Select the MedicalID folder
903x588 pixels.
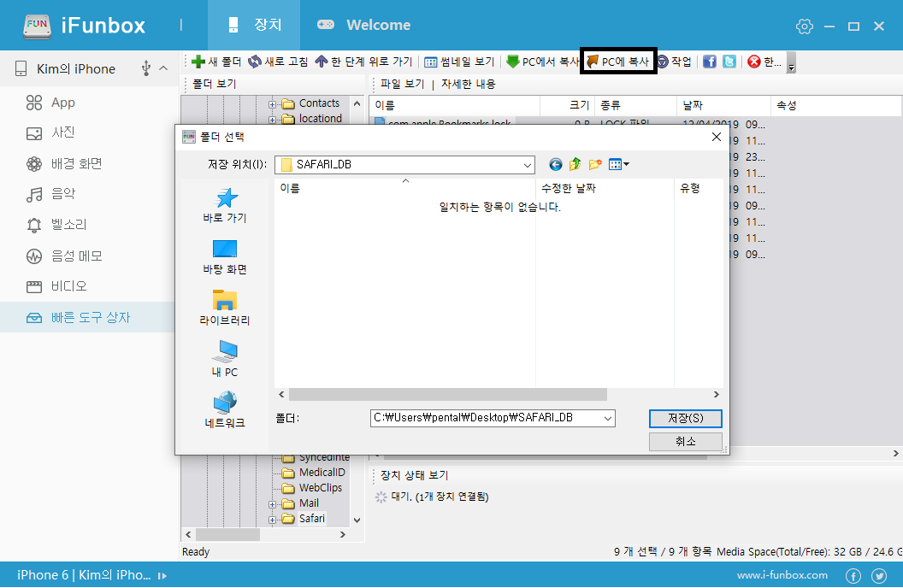pyautogui.click(x=322, y=473)
